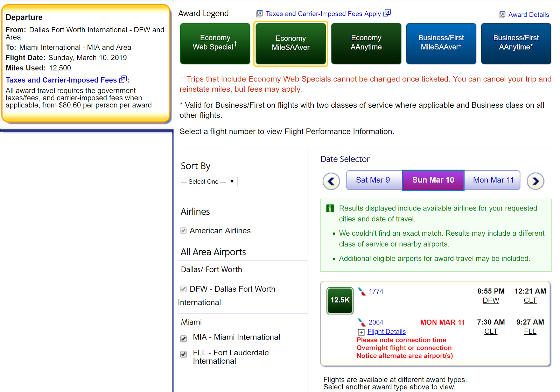
Task: Click FLL airport code link
Action: click(530, 331)
